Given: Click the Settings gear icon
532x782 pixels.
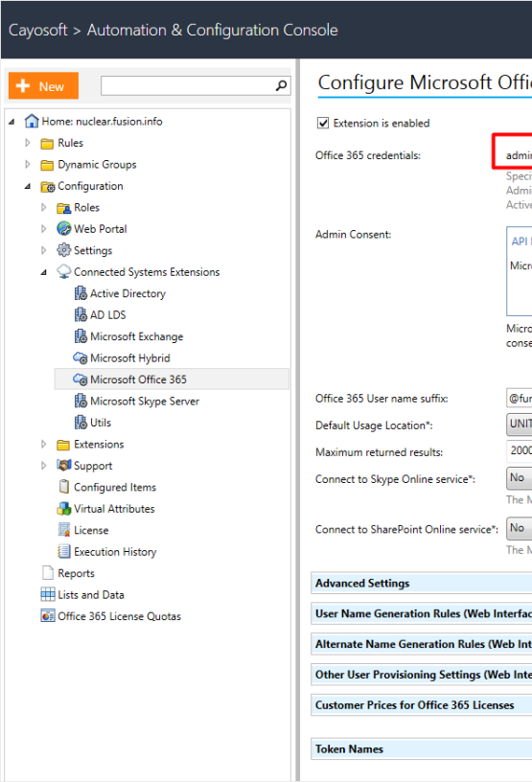Looking at the screenshot, I should coord(64,249).
